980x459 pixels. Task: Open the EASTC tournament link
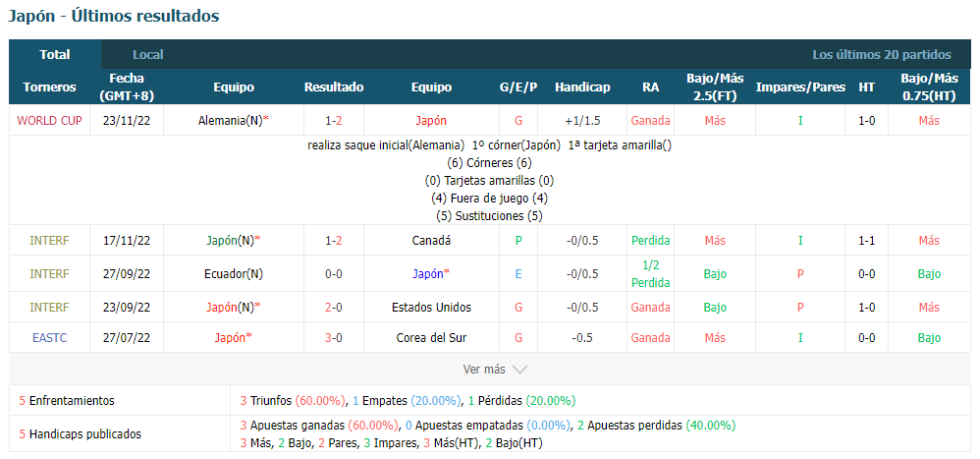pyautogui.click(x=49, y=338)
